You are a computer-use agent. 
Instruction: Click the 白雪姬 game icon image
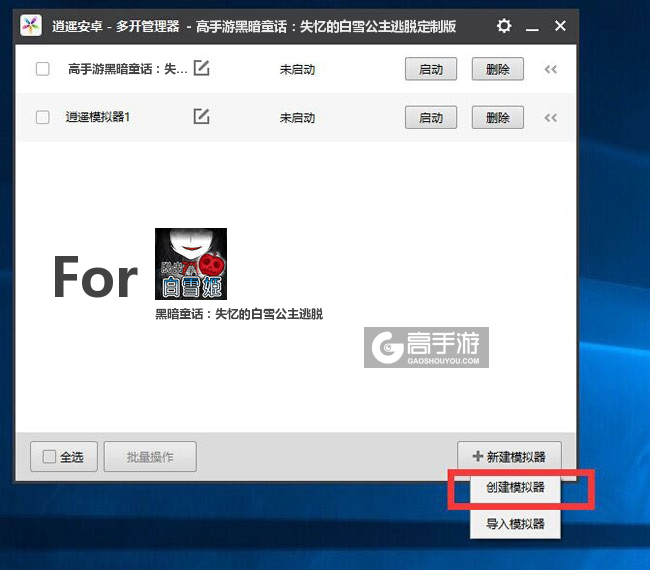click(190, 264)
